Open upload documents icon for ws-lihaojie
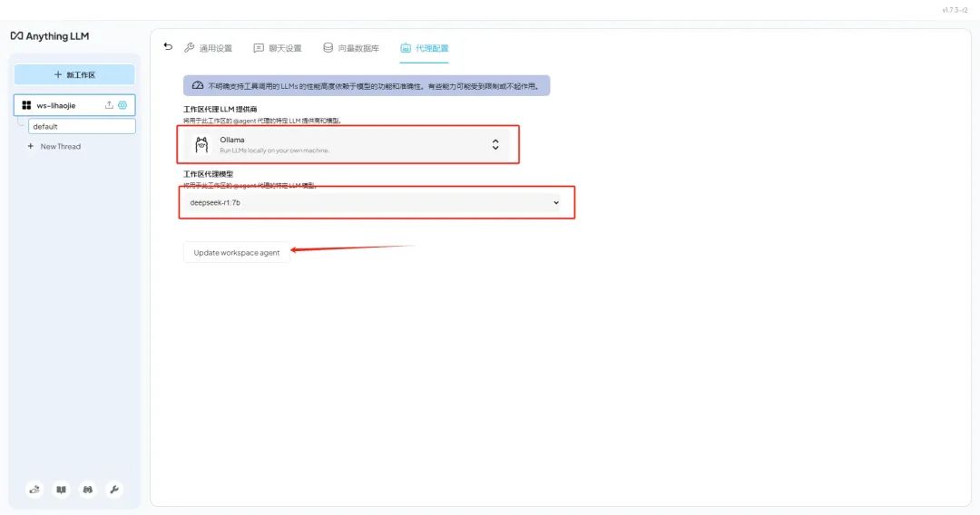Screen dimensions: 980x515 pos(109,105)
